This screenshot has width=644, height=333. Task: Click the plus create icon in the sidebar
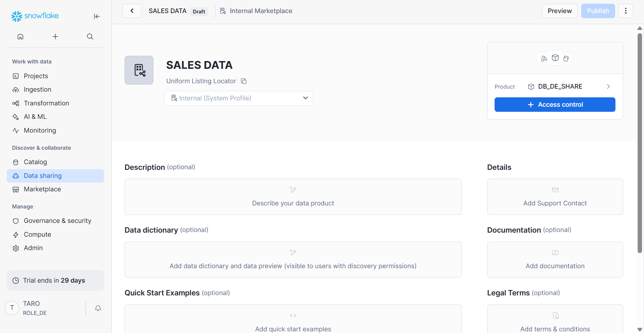[55, 37]
